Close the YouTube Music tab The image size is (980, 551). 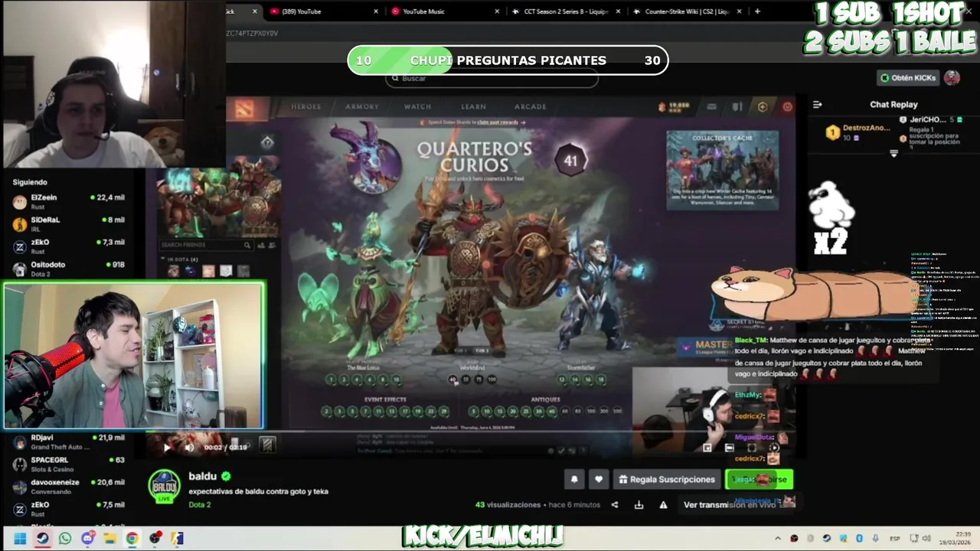(x=497, y=11)
